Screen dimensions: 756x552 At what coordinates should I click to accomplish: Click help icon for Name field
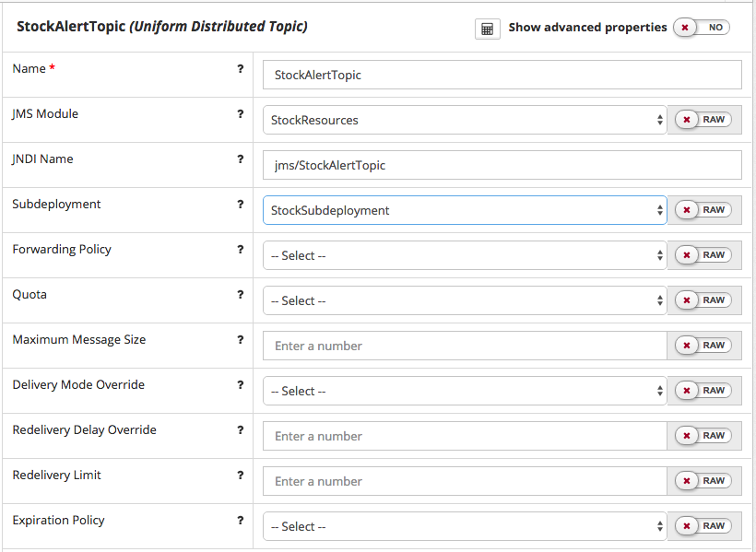[241, 69]
